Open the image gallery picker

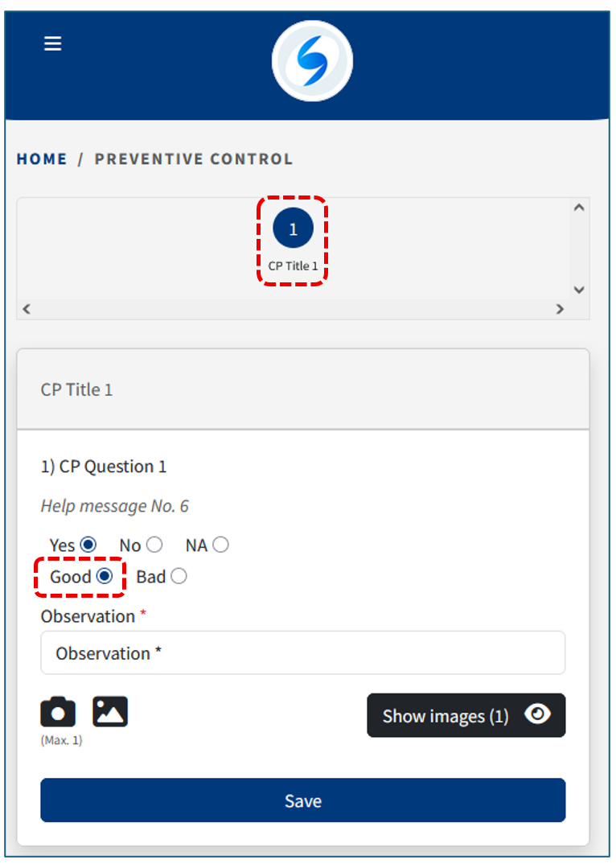110,713
